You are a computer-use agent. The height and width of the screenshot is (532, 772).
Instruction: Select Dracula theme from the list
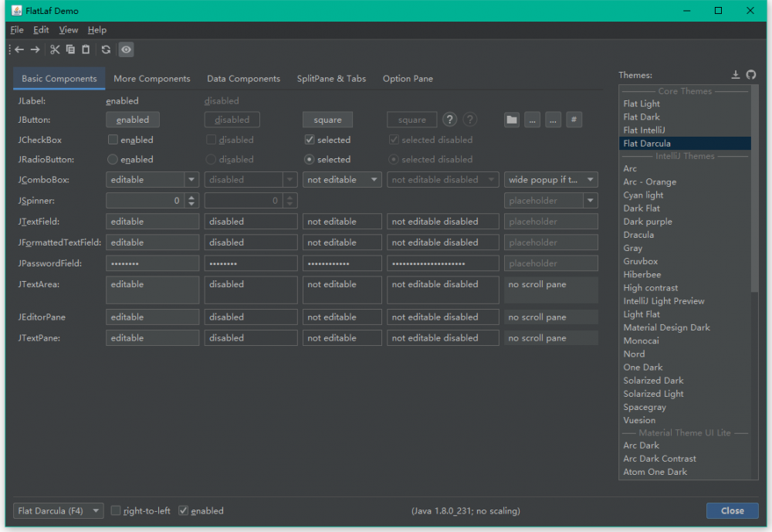638,235
